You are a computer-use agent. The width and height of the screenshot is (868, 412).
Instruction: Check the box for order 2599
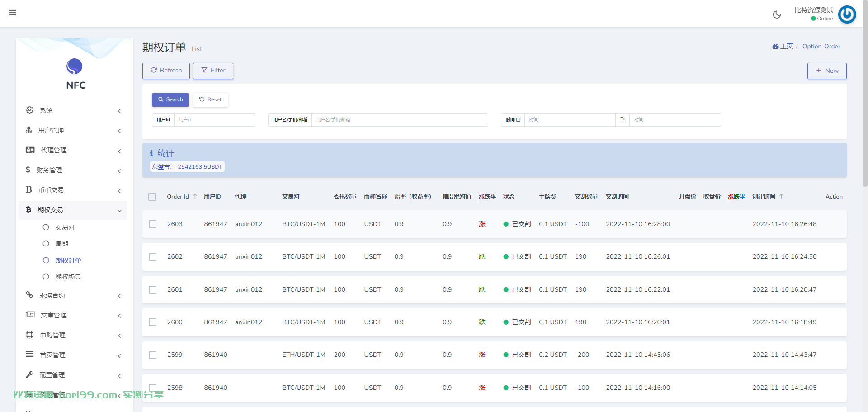tap(153, 355)
